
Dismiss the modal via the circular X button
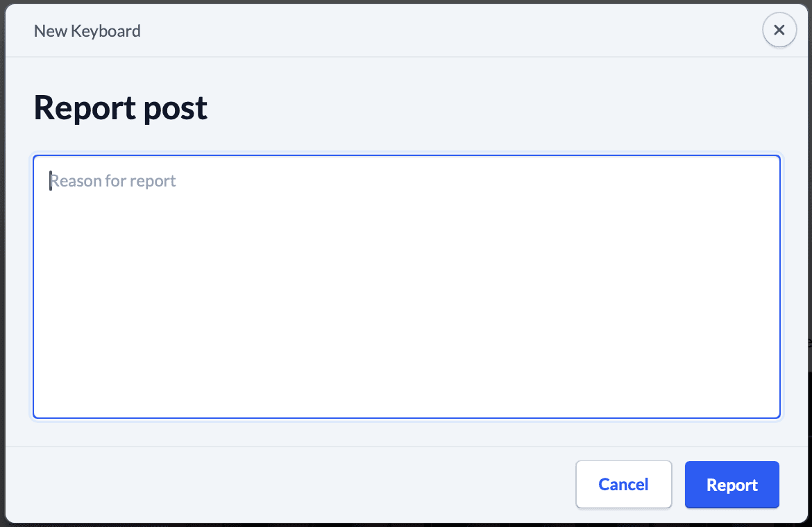[779, 30]
